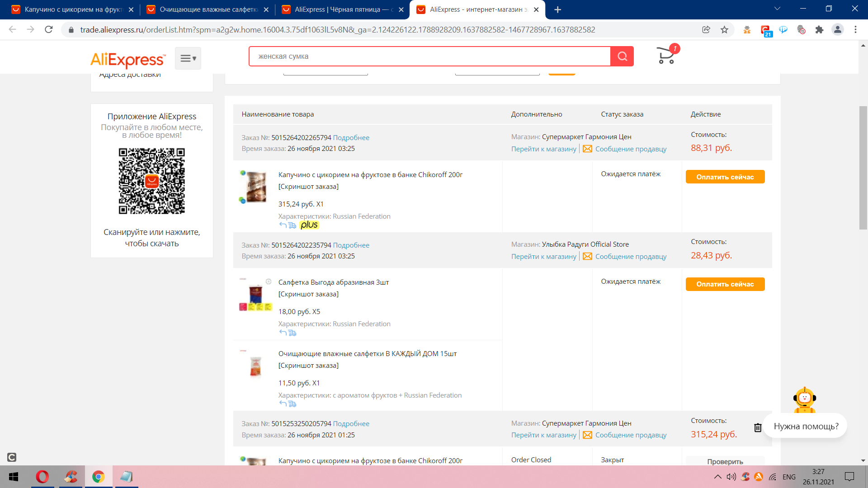868x488 pixels.
Task: Open the category menu dropdown button
Action: point(188,58)
